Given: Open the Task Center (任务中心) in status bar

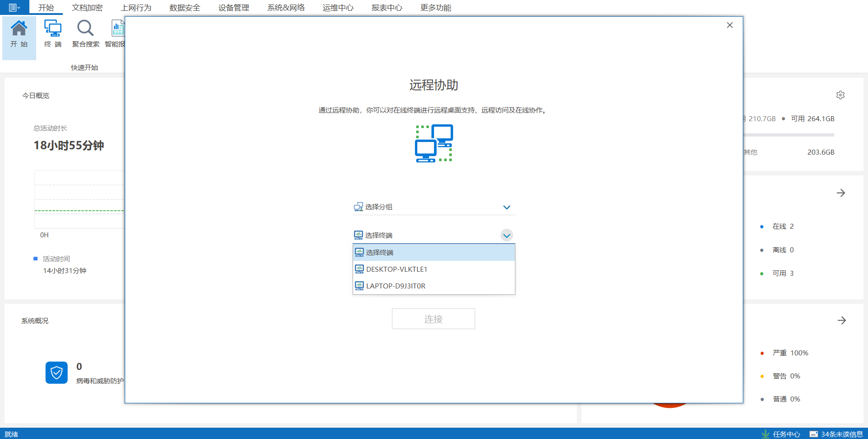Looking at the screenshot, I should (781, 434).
